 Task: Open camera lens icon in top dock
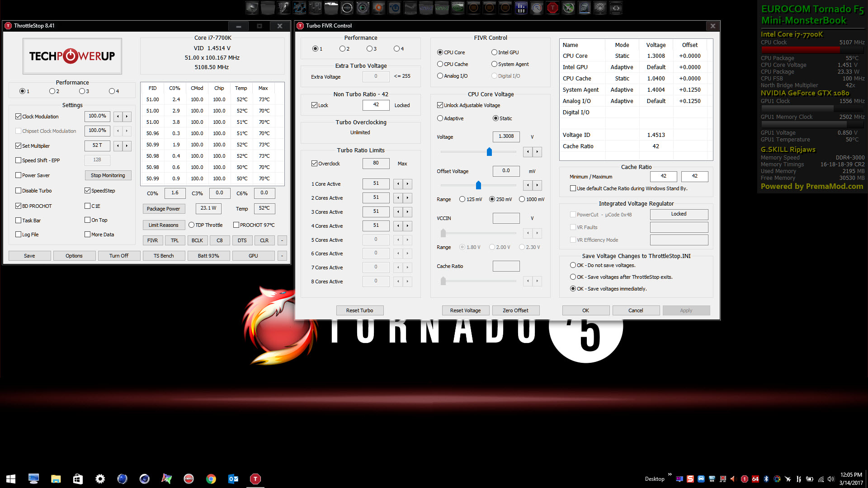(363, 8)
